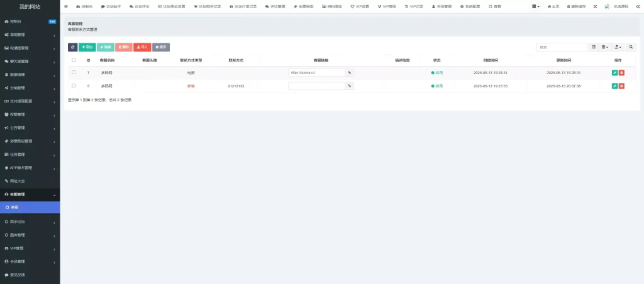The image size is (644, 284).
Task: Click the green 添加 add button
Action: click(87, 47)
